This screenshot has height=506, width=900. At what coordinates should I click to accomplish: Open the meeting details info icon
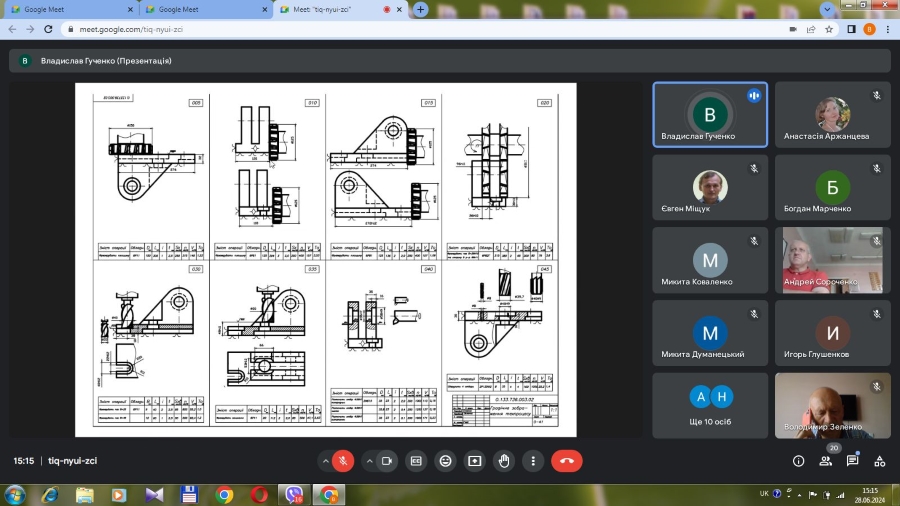point(798,461)
